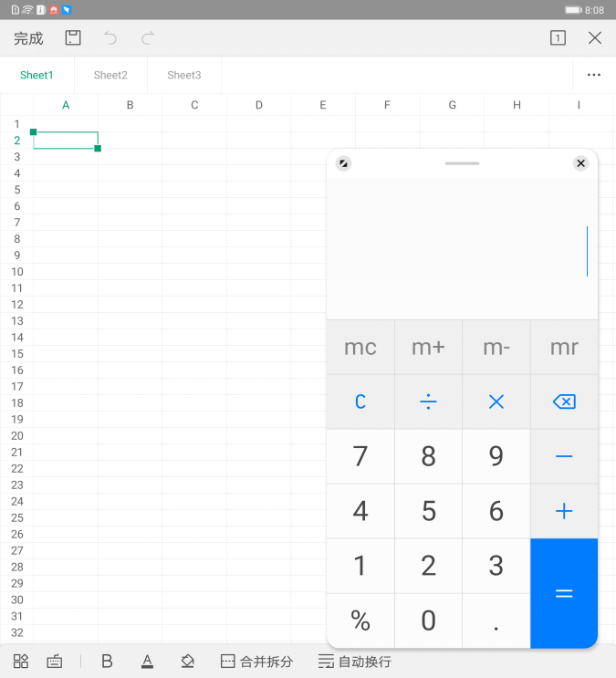Select column A header
The width and height of the screenshot is (616, 678).
pyautogui.click(x=66, y=105)
